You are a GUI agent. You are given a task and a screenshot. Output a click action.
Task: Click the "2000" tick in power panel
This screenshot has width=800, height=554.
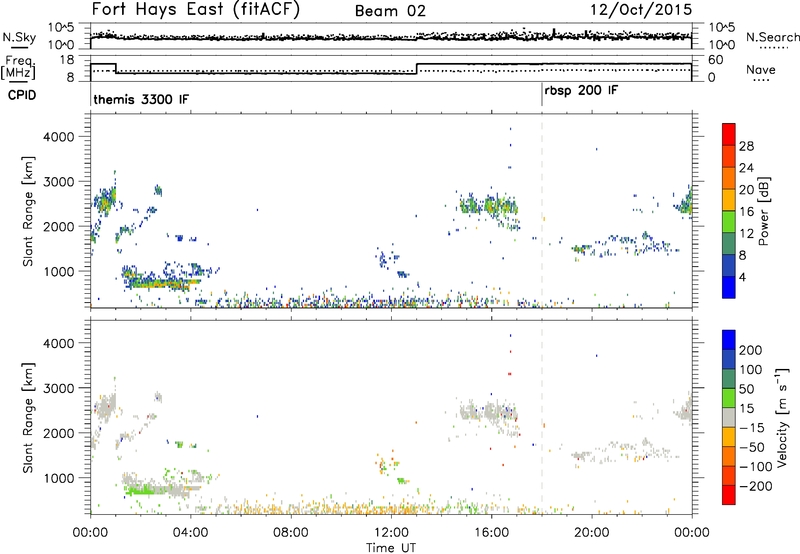[x=59, y=226]
